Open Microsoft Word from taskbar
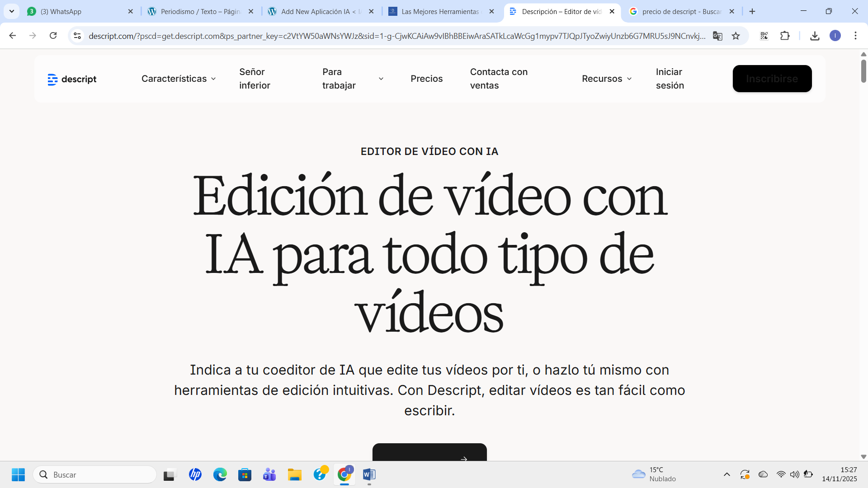The height and width of the screenshot is (488, 868). (x=369, y=474)
